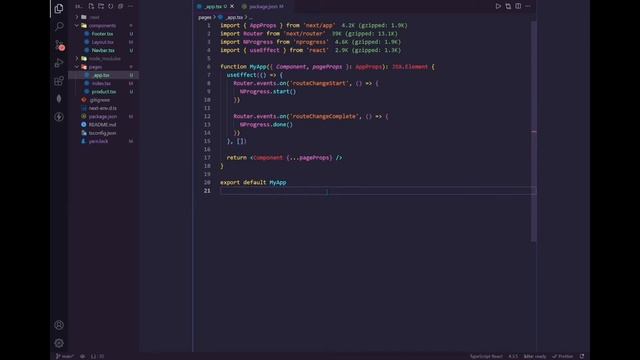
Task: Click 'function MyApp' on line 6
Action: point(243,67)
